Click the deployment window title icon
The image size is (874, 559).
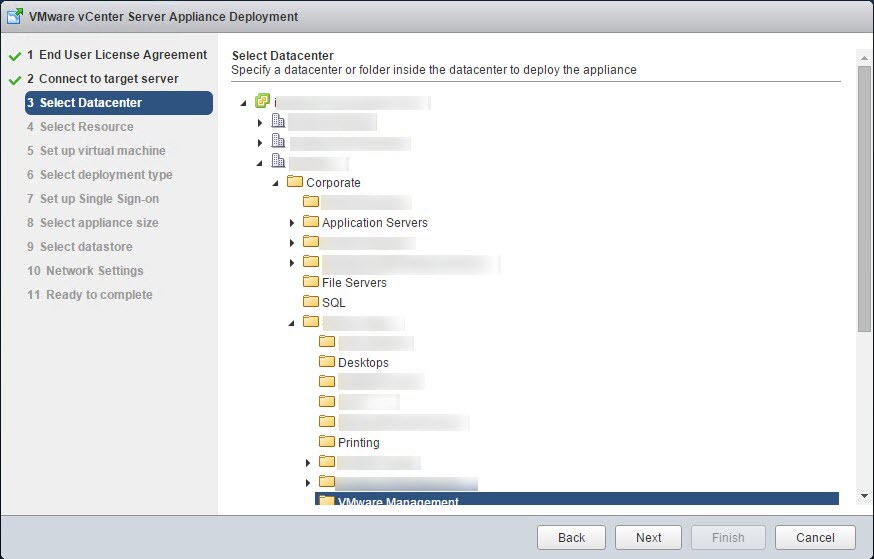[x=15, y=16]
